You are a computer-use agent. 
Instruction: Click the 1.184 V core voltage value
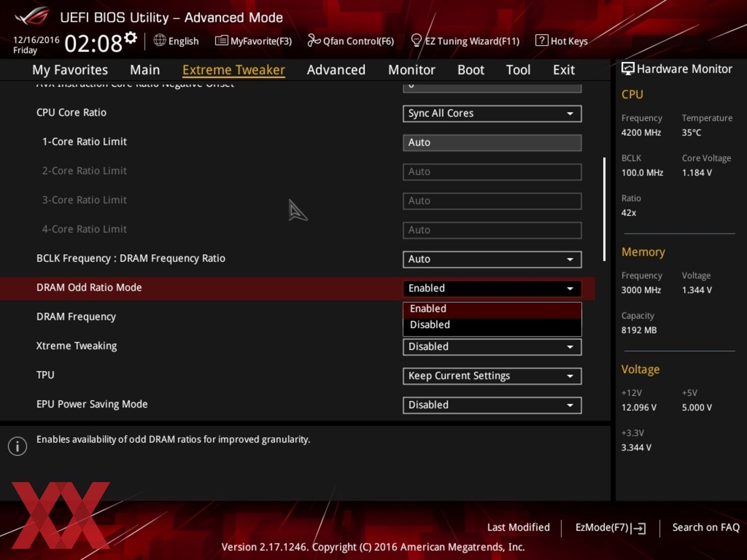(697, 172)
